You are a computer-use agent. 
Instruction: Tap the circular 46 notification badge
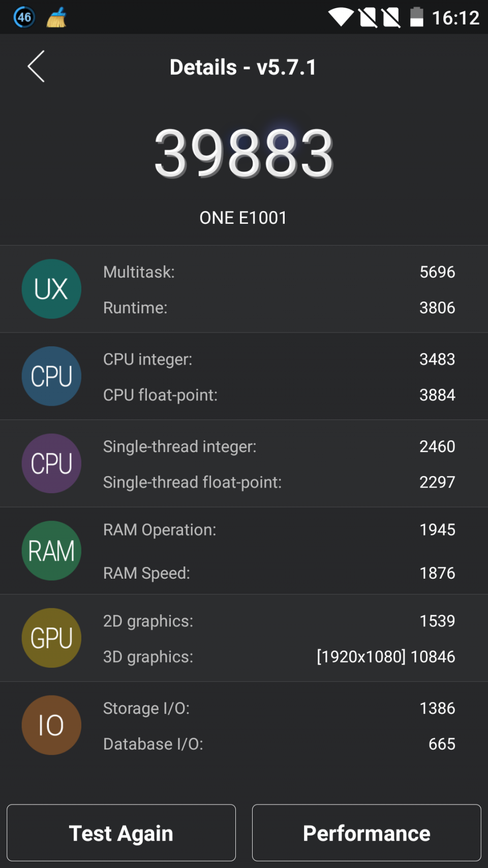coord(23,17)
